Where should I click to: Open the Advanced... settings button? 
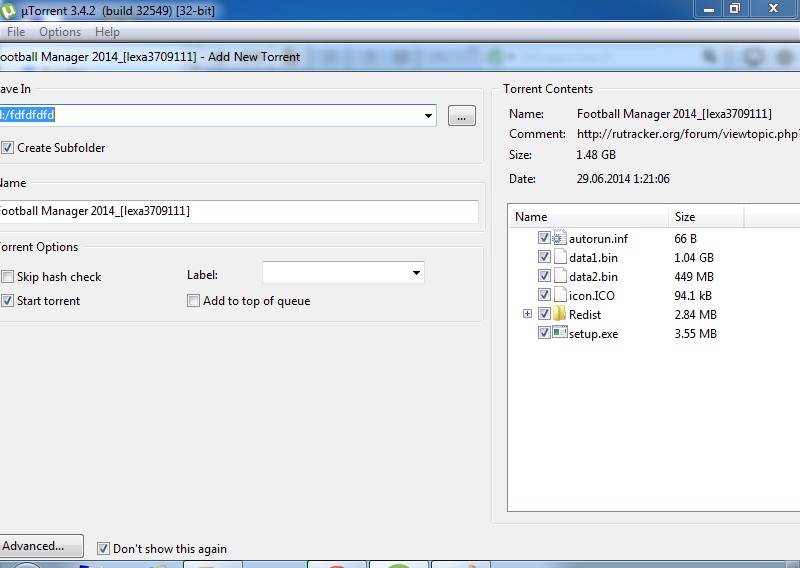coord(41,546)
